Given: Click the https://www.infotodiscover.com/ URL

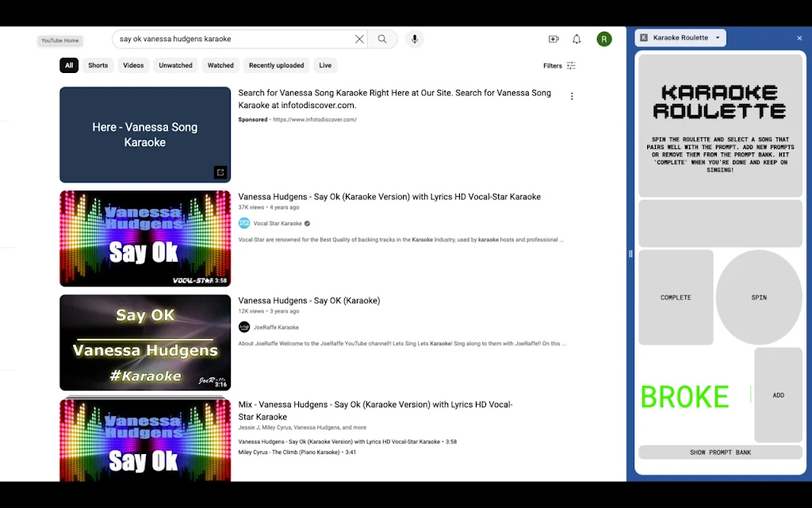Looking at the screenshot, I should pos(315,119).
